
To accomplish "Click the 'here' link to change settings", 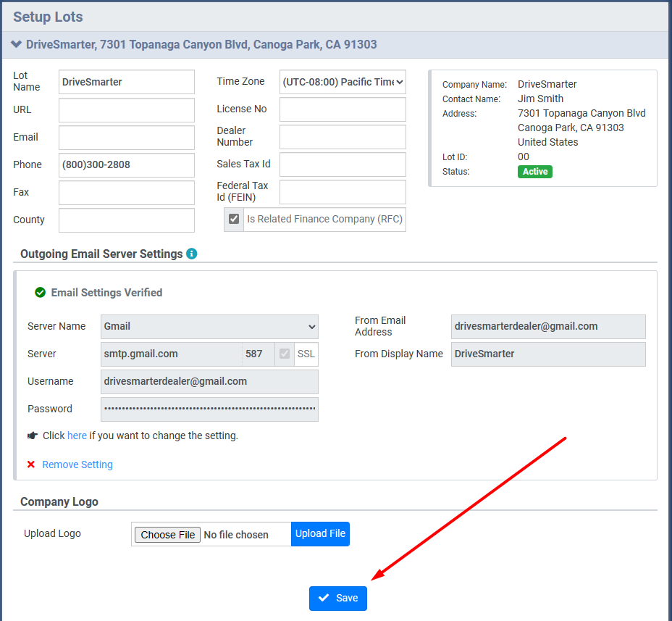I will (77, 435).
